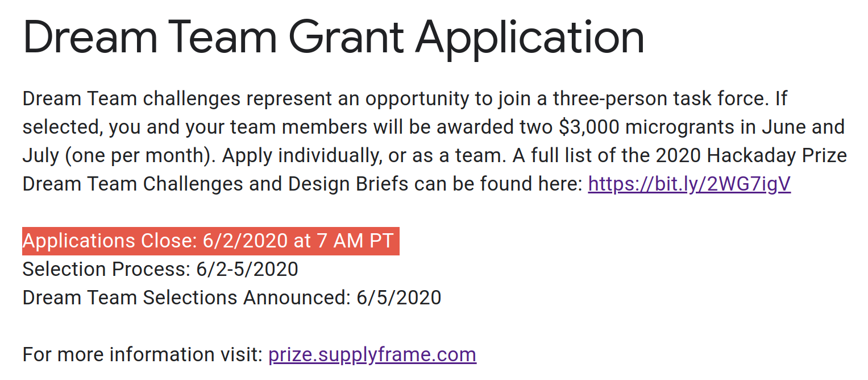Click the Dream Team Selections Announced line
This screenshot has height=380, width=868.
[231, 298]
